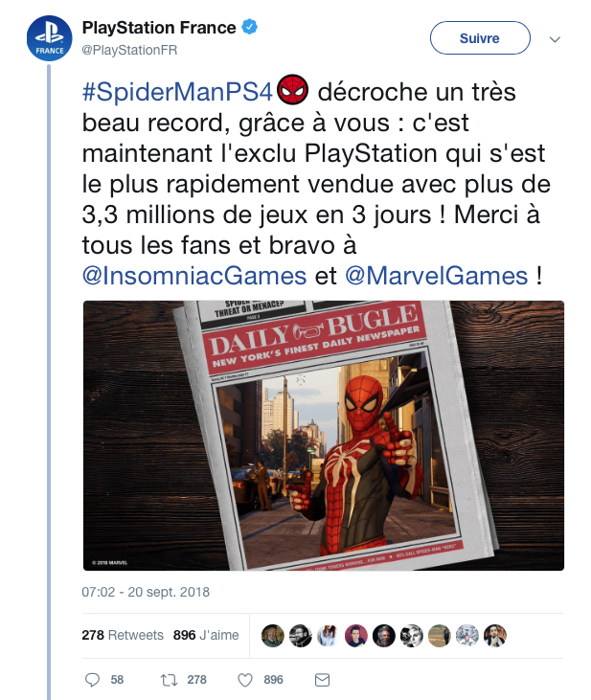
Task: Click the PlayStation France display name
Action: [x=159, y=27]
